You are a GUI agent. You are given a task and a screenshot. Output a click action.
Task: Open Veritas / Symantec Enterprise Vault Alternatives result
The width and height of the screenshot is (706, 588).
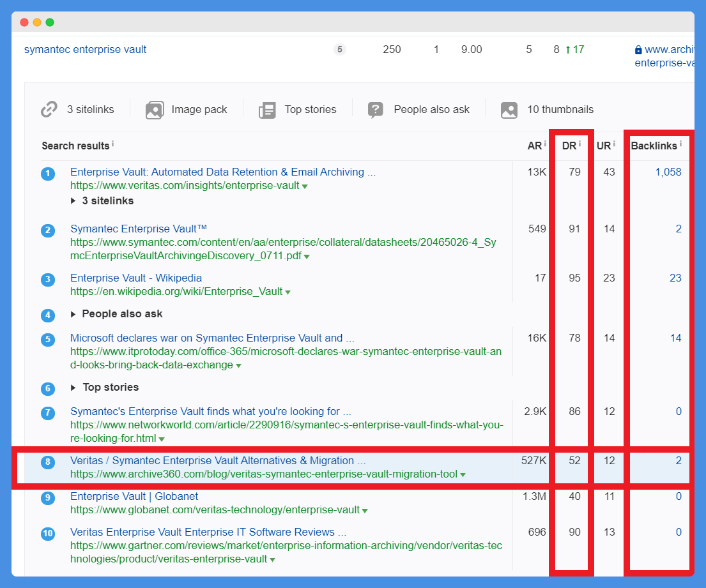[x=218, y=460]
